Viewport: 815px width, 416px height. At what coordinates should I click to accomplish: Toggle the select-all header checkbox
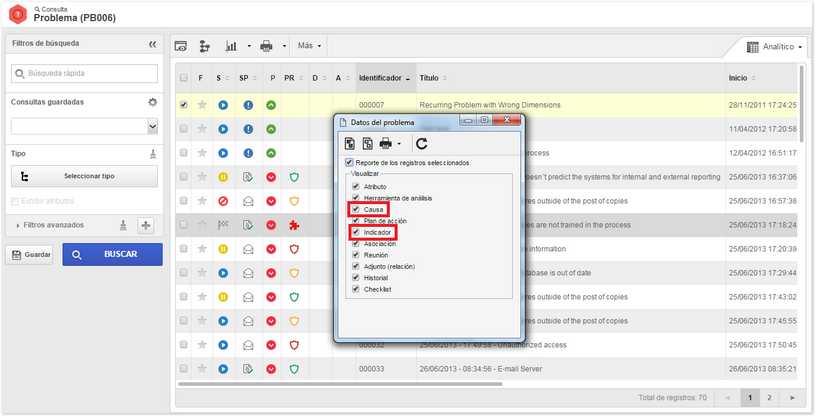(x=183, y=78)
